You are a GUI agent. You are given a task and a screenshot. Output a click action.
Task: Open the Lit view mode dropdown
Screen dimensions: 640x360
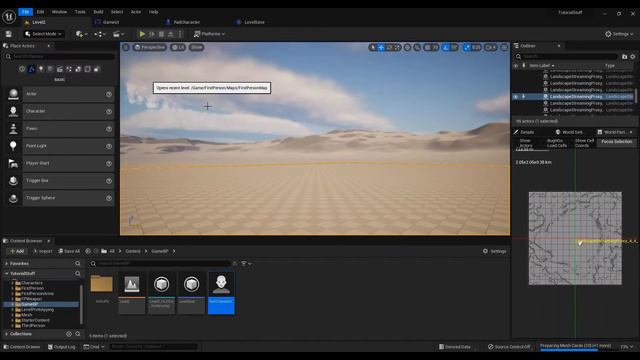178,47
